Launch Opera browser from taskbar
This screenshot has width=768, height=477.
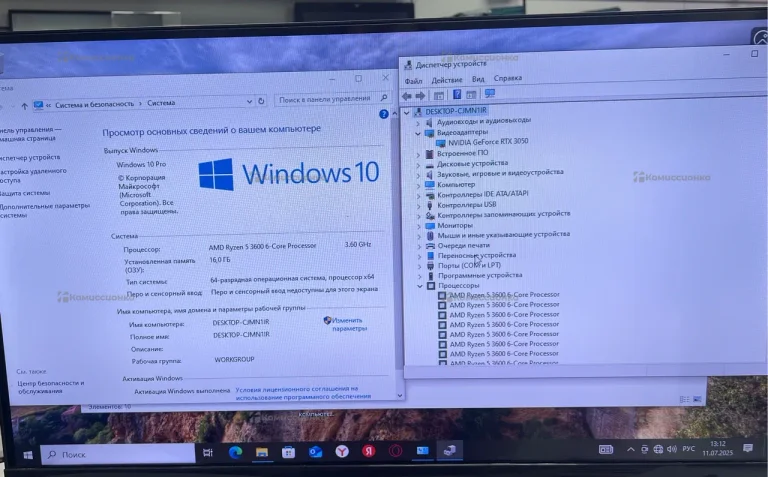coord(395,451)
